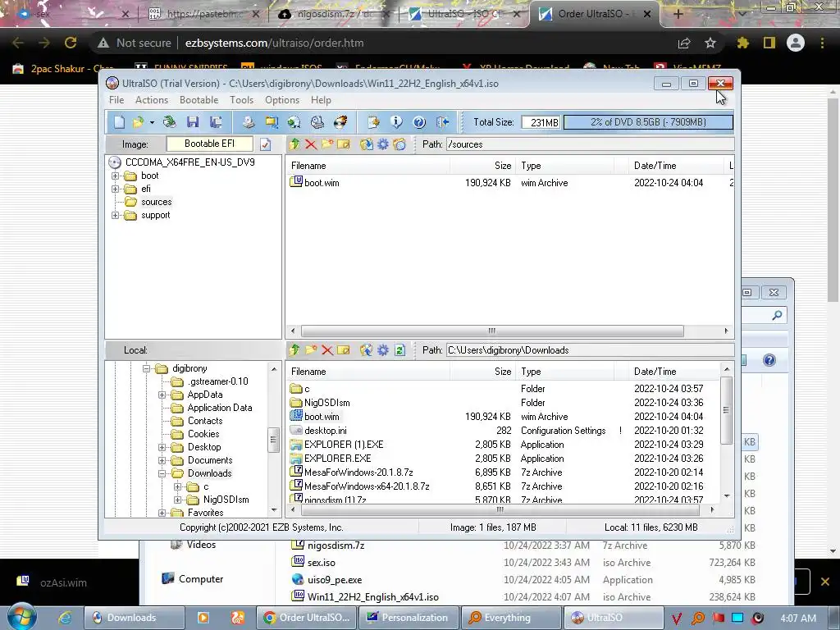Click the red X delete icon in image pane
840x630 pixels.
311,144
